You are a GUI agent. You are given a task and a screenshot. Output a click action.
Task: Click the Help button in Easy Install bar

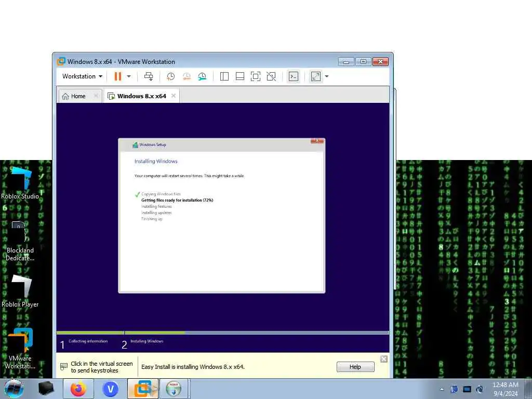[x=355, y=367]
